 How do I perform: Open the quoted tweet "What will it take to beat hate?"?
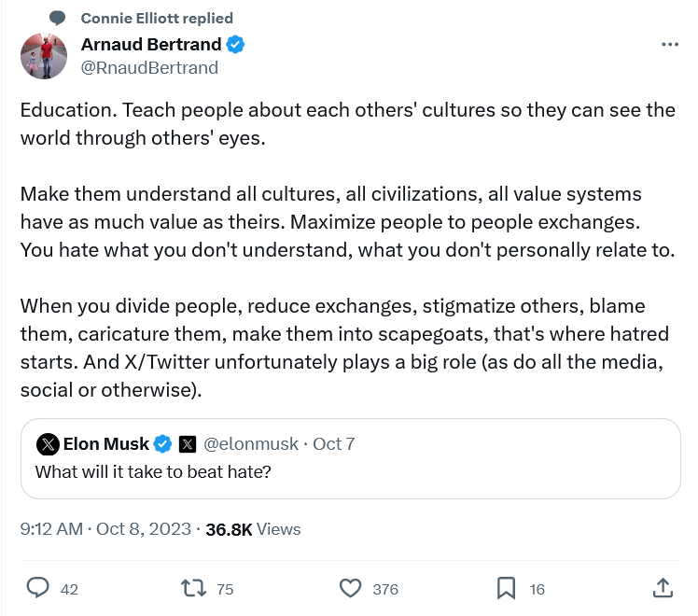coord(153,471)
